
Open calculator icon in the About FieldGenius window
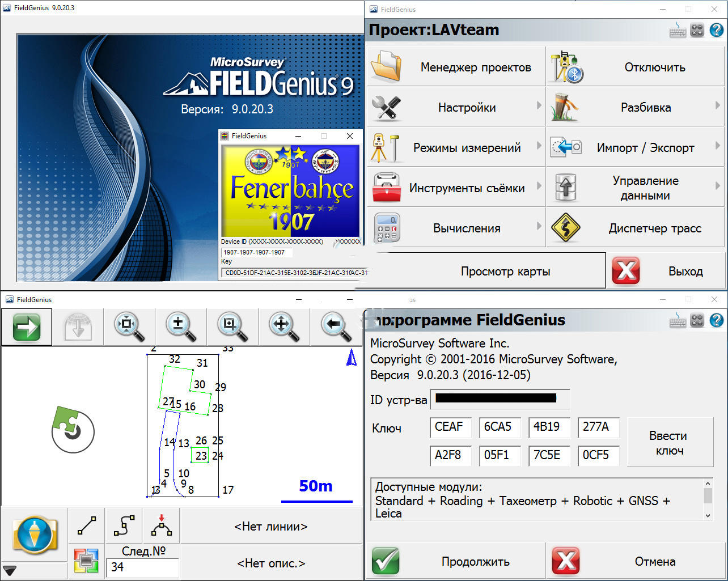[697, 320]
